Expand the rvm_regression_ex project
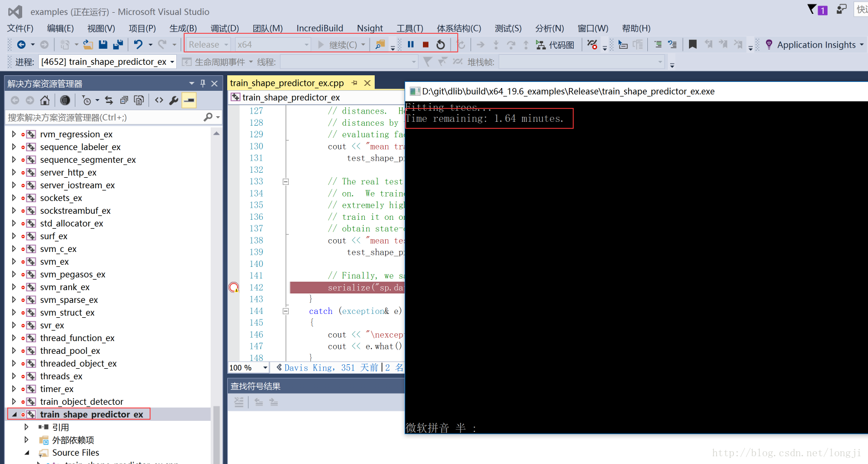868x464 pixels. point(14,134)
